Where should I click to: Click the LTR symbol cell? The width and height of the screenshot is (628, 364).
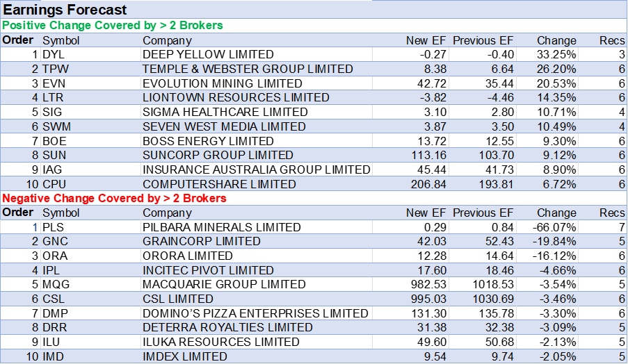[x=53, y=97]
